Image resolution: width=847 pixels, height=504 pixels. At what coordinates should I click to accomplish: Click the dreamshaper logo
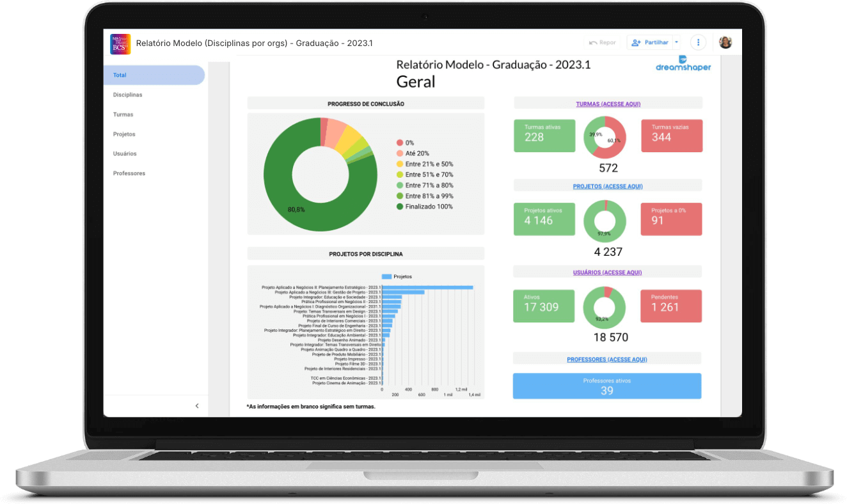[683, 63]
